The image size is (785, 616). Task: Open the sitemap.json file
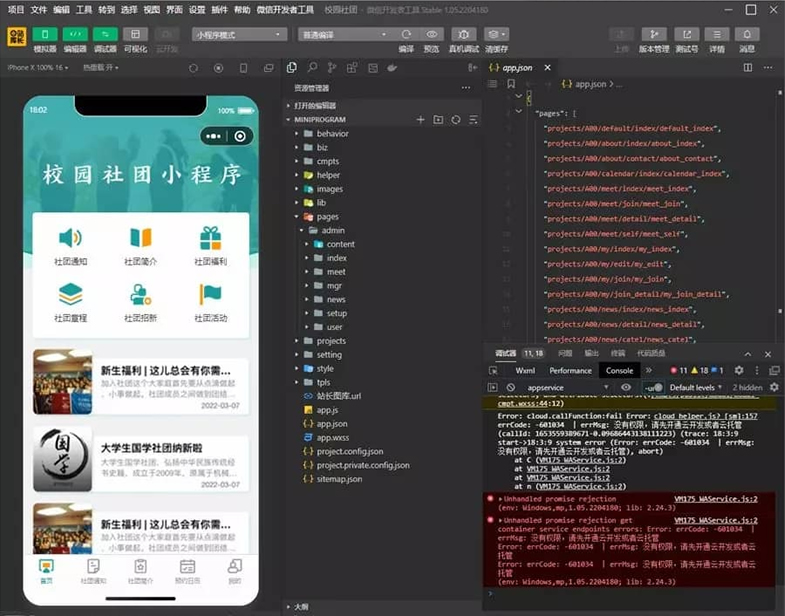[x=383, y=479]
